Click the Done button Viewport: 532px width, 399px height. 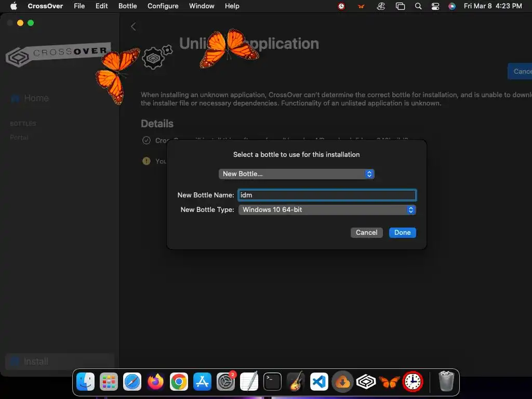click(403, 232)
